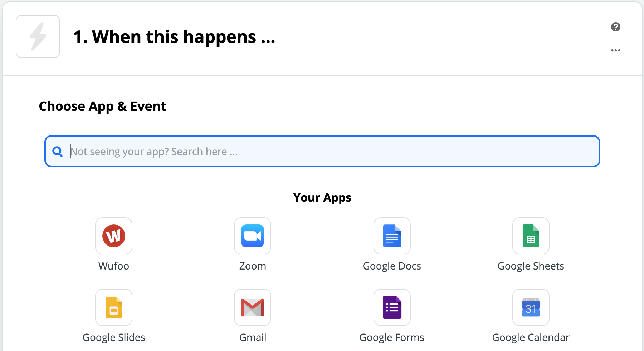The height and width of the screenshot is (351, 644).
Task: Open the three-dot options menu
Action: [x=615, y=50]
